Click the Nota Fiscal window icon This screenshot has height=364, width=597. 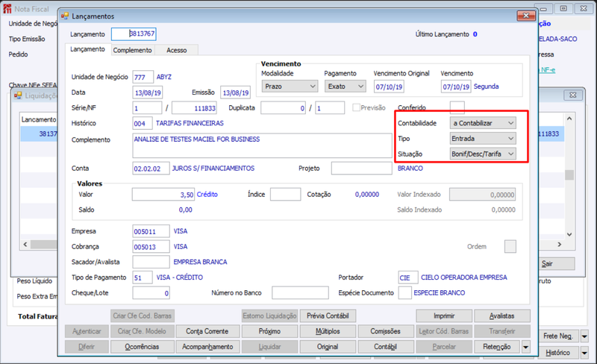click(x=7, y=9)
